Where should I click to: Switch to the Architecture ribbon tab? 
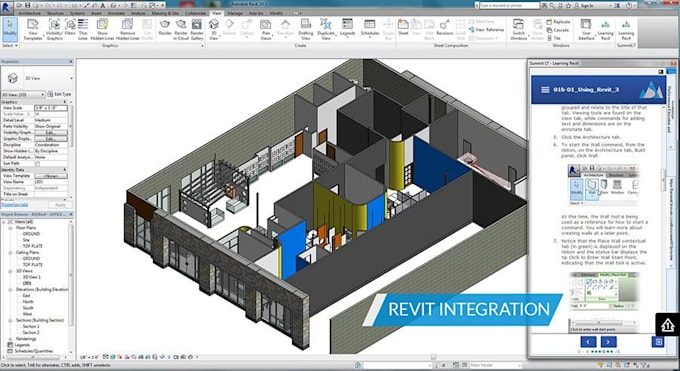pos(29,13)
